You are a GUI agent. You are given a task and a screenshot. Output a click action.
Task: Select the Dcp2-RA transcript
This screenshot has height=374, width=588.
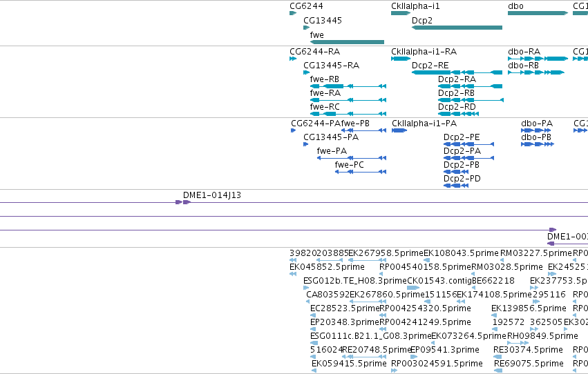click(470, 86)
